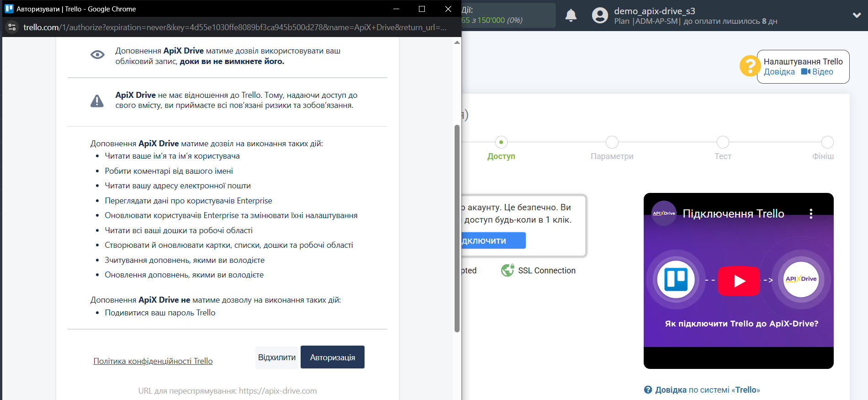Click the SSL Connection label text
The height and width of the screenshot is (400, 868).
tap(547, 271)
